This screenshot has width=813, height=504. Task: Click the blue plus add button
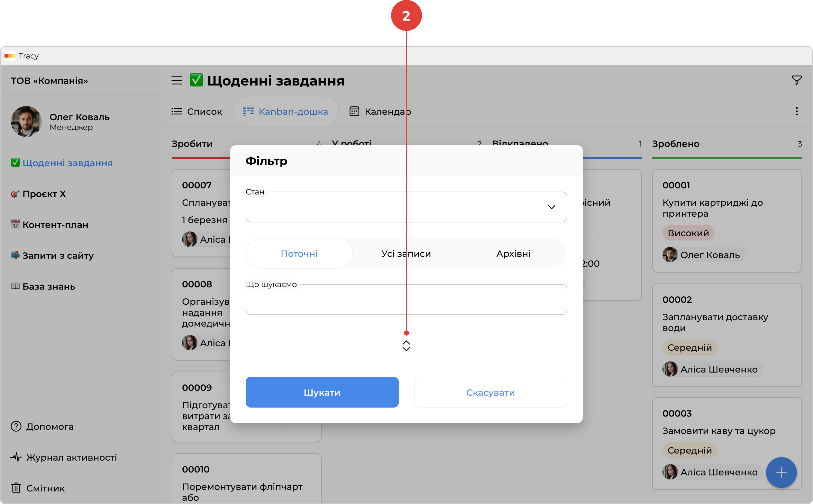(x=781, y=472)
